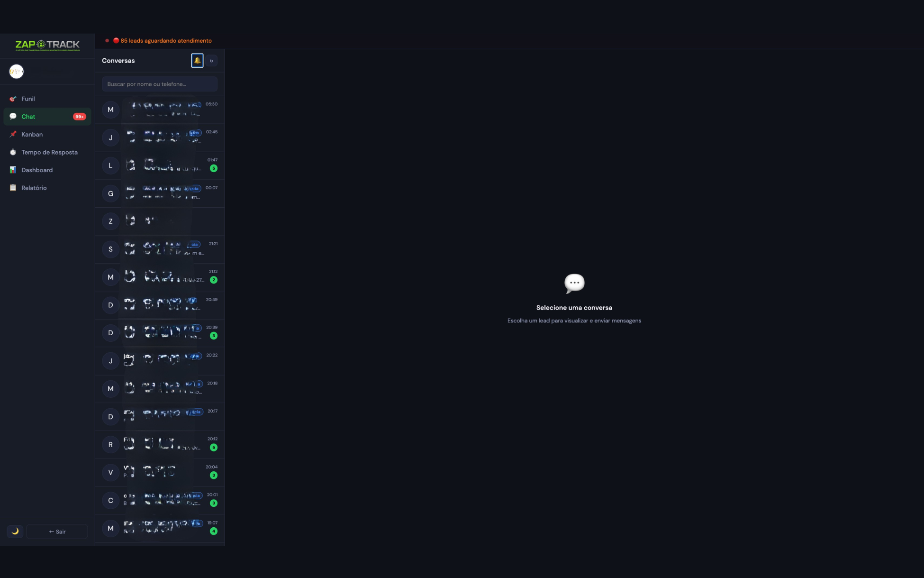Click the notification bell icon in Conversas
The height and width of the screenshot is (578, 924).
pos(197,61)
